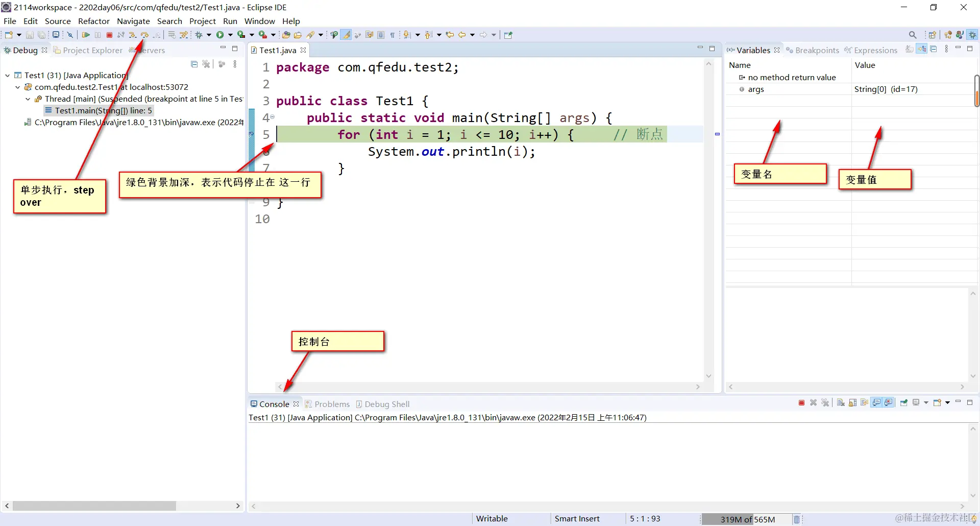Click the red Terminate button in the main toolbar
This screenshot has width=980, height=526.
pyautogui.click(x=109, y=35)
